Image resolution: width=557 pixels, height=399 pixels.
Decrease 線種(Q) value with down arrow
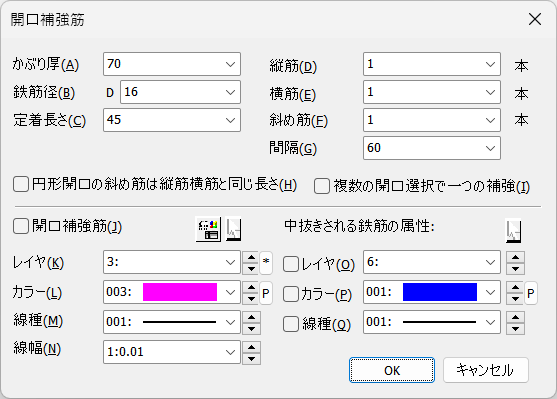[x=515, y=328]
